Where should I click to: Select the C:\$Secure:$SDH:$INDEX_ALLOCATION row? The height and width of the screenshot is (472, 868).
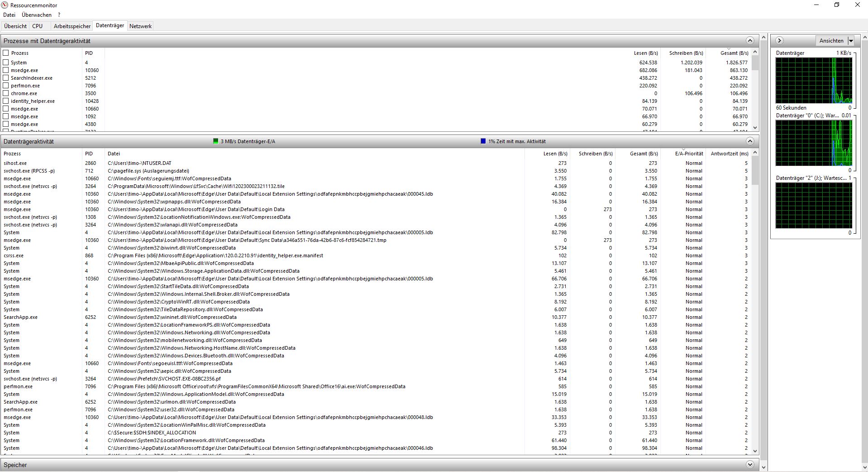(376, 433)
